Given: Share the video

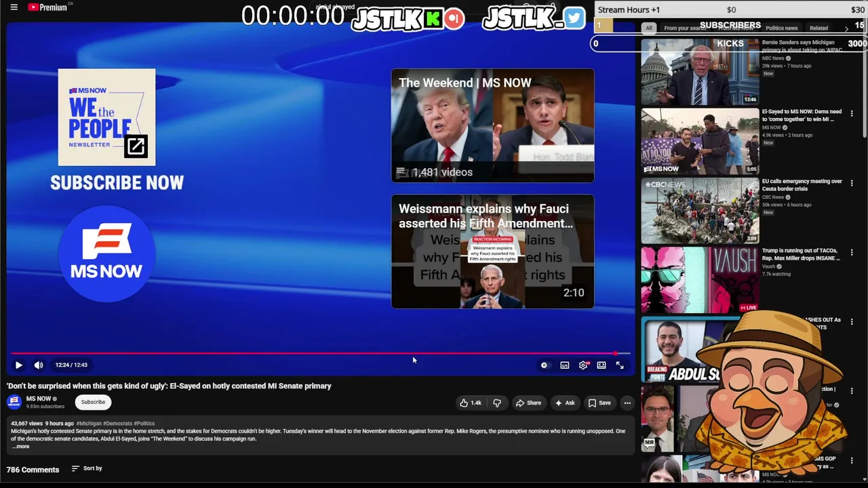Looking at the screenshot, I should (x=528, y=403).
